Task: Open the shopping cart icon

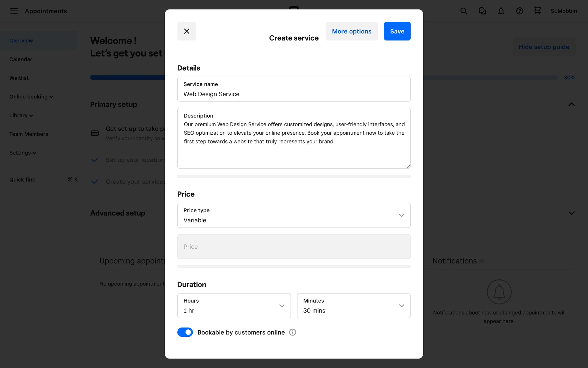Action: pyautogui.click(x=537, y=11)
